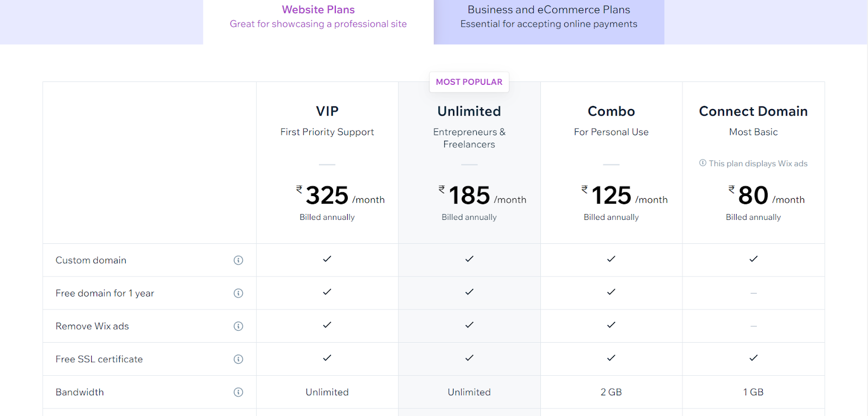Click info icon by 'This plan displays Wix ads'
This screenshot has width=868, height=416.
click(x=703, y=163)
